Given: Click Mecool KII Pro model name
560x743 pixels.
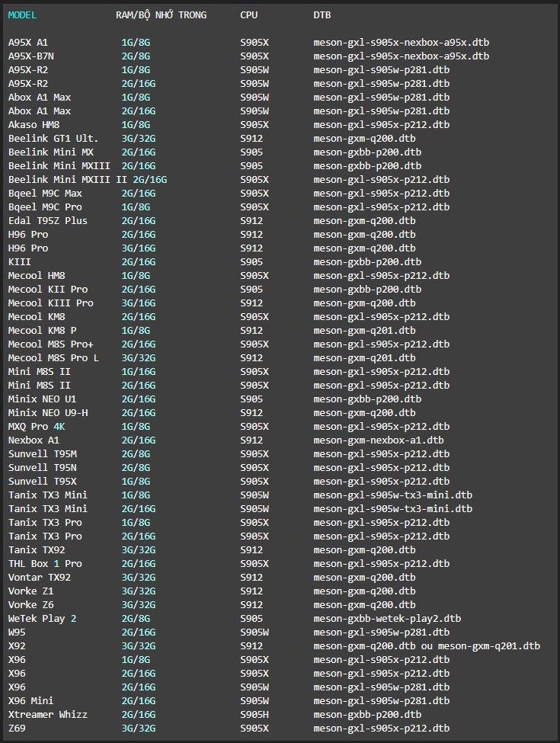Looking at the screenshot, I should coord(48,290).
